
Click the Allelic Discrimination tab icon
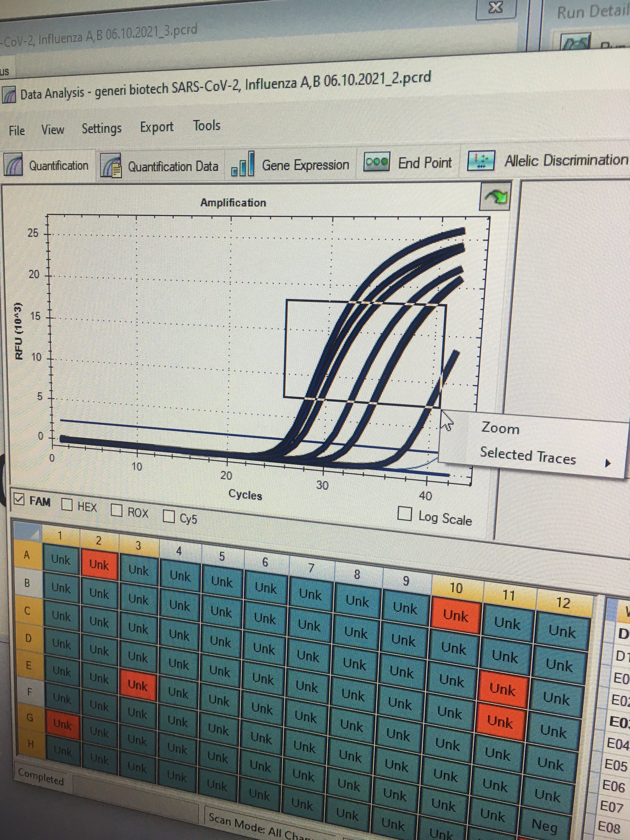coord(481,161)
